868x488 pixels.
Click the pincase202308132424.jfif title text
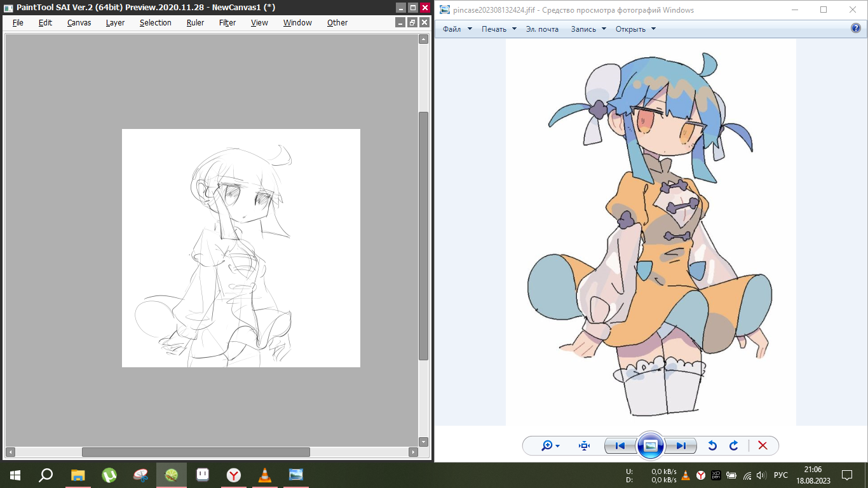573,10
